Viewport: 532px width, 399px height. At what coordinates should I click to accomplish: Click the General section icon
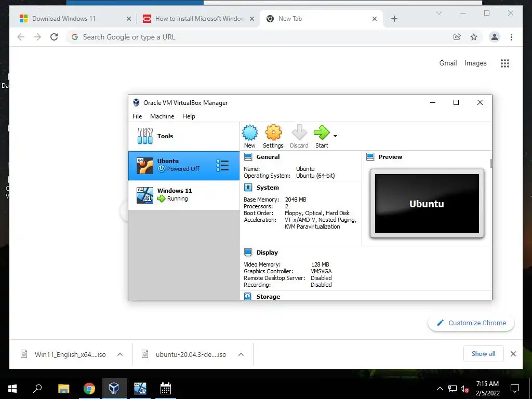pyautogui.click(x=248, y=157)
